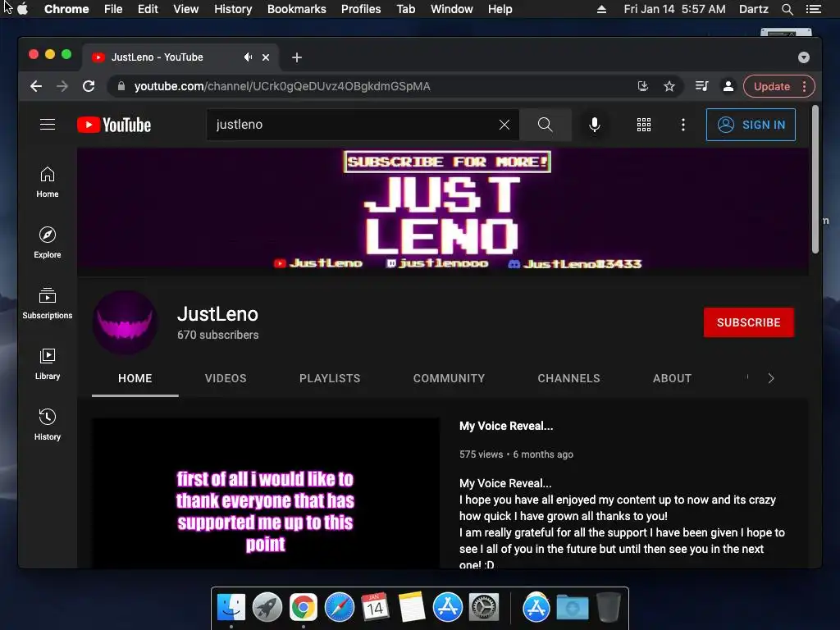Open the File menu

pyautogui.click(x=113, y=9)
